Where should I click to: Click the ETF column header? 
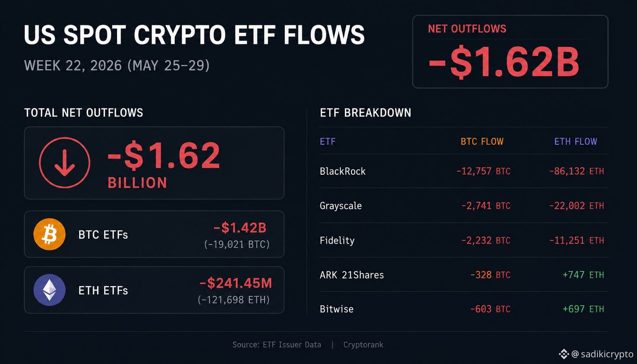pos(328,142)
